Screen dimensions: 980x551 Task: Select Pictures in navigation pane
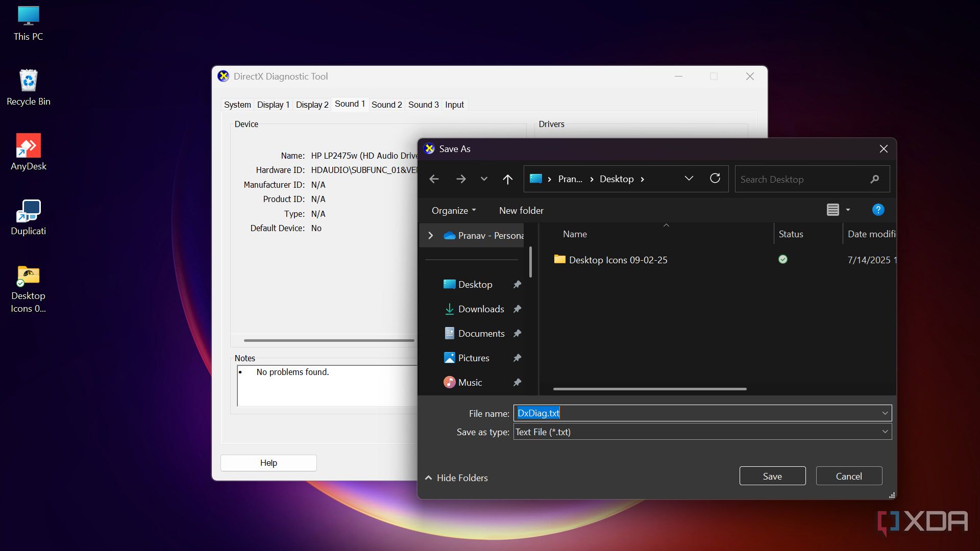pyautogui.click(x=467, y=358)
